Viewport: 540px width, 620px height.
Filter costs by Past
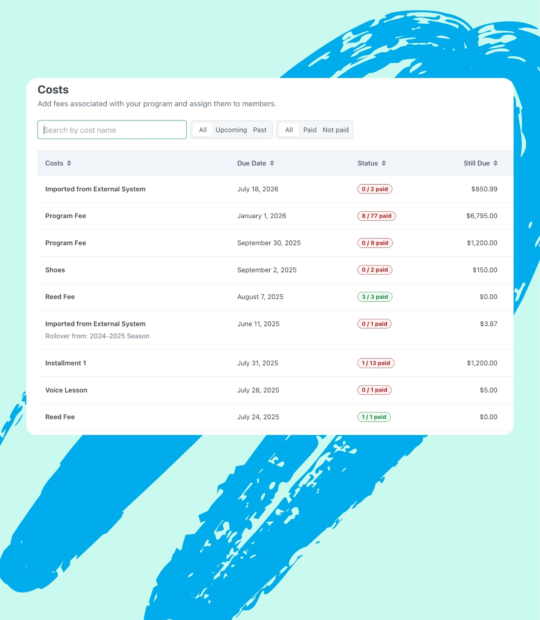[x=260, y=130]
